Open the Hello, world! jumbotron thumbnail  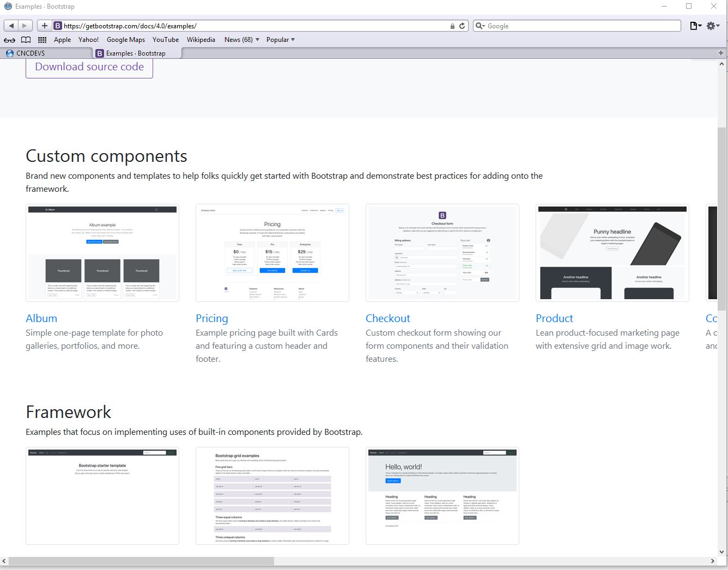click(x=442, y=496)
